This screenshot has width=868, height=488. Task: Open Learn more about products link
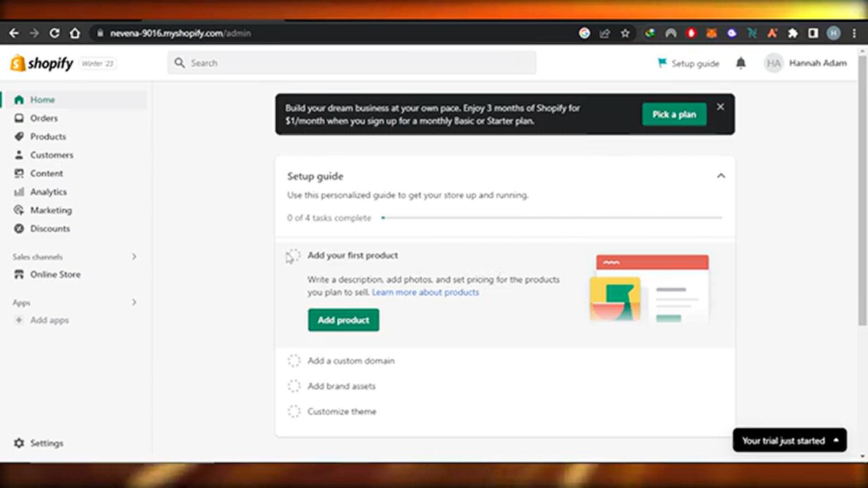[x=425, y=292]
